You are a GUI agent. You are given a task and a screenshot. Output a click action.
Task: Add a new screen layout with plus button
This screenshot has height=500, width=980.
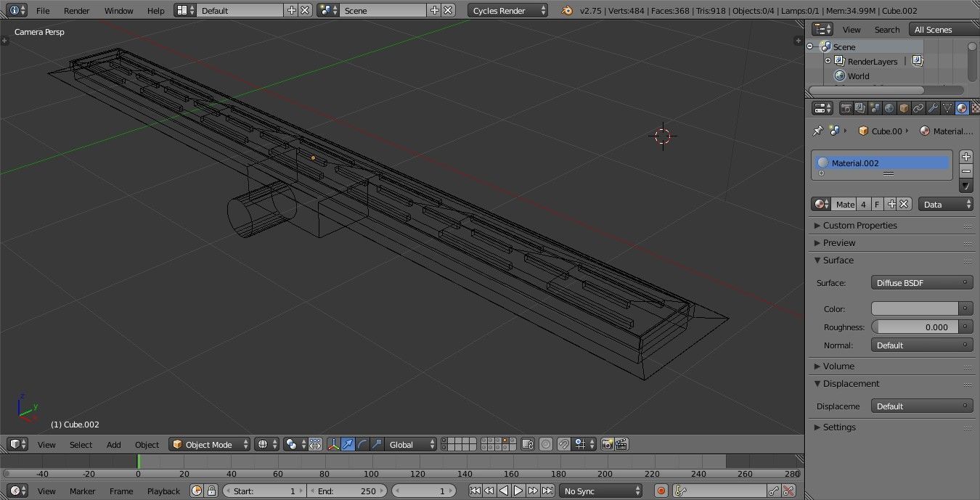(x=291, y=10)
